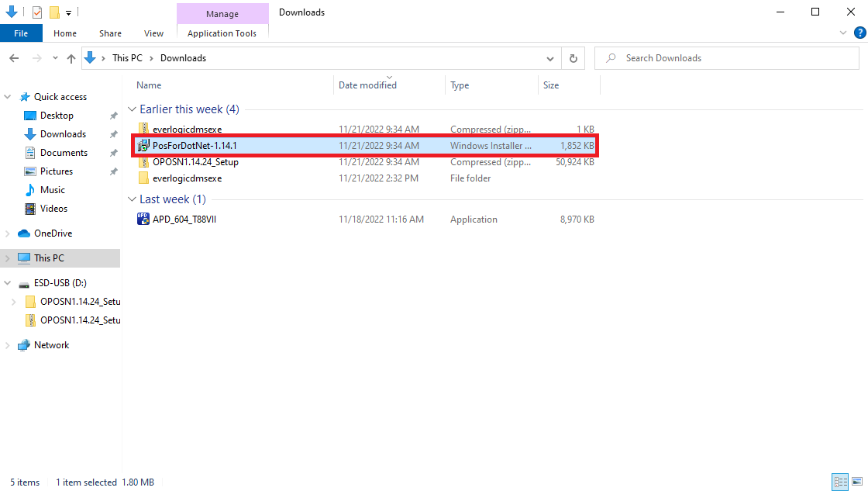Screen dimensions: 868x491
Task: Switch to details view layout
Action: (x=840, y=482)
